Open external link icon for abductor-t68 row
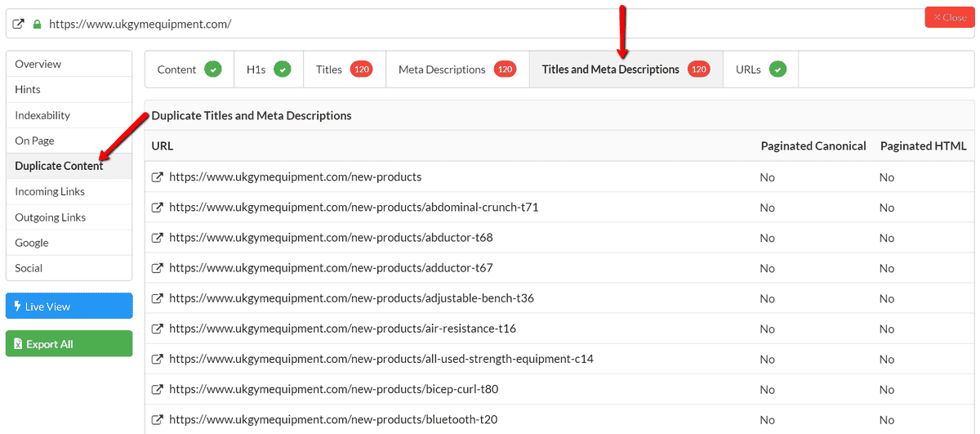Viewport: 980px width, 434px height. pyautogui.click(x=158, y=238)
